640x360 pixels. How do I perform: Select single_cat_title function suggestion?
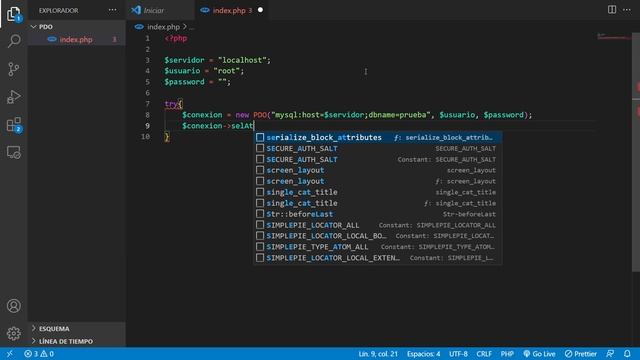point(378,203)
